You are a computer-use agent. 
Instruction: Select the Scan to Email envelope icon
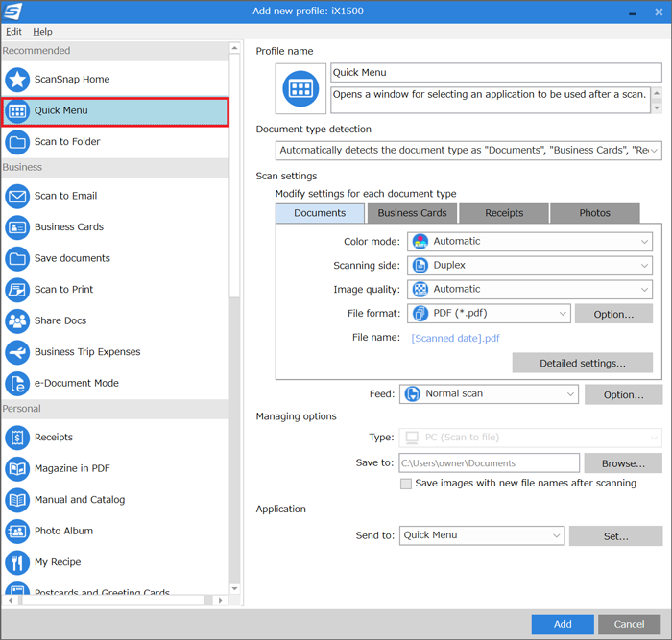point(17,196)
